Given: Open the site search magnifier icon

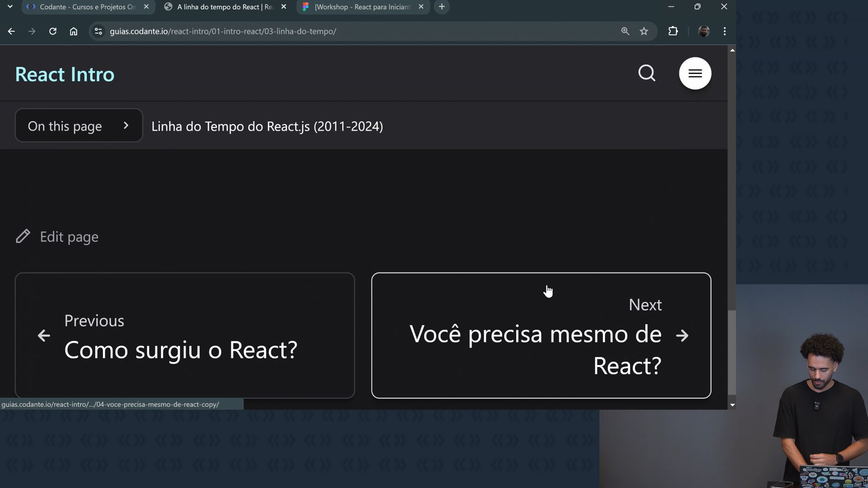Looking at the screenshot, I should pyautogui.click(x=646, y=73).
